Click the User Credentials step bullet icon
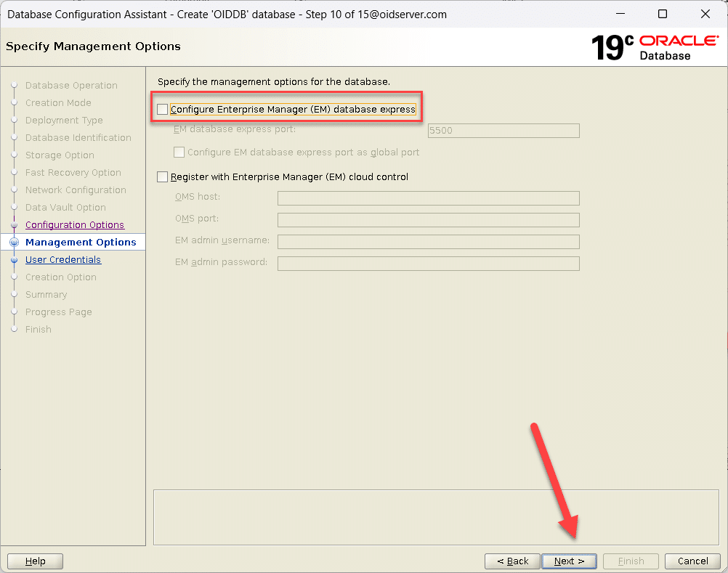Image resolution: width=728 pixels, height=573 pixels. coord(14,260)
